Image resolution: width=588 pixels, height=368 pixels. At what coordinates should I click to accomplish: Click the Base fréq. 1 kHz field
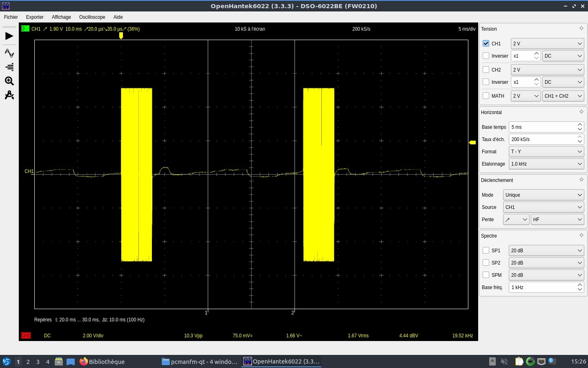click(546, 287)
